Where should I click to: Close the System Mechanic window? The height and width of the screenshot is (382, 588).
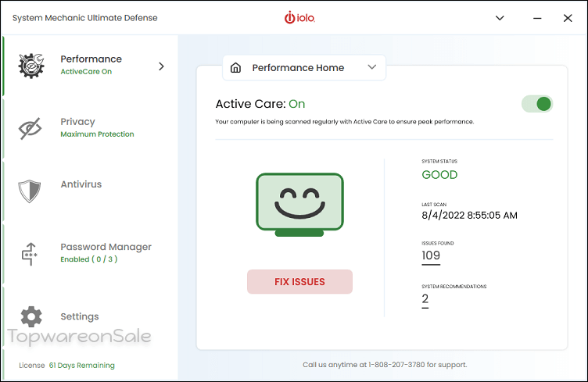(x=568, y=18)
